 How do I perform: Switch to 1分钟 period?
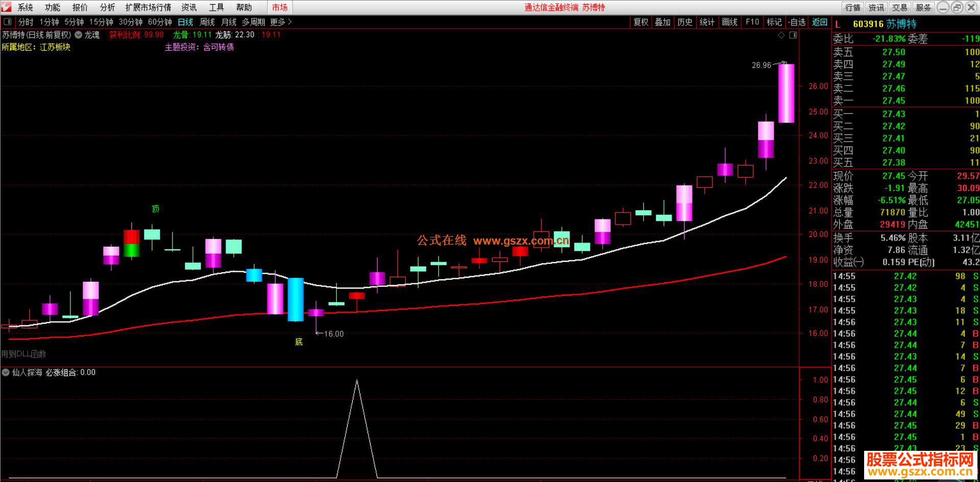pos(49,22)
